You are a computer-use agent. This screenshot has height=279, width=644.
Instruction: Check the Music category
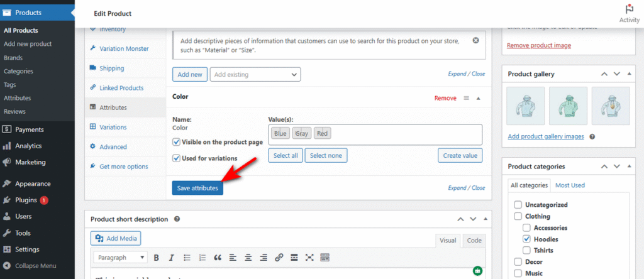pyautogui.click(x=518, y=273)
